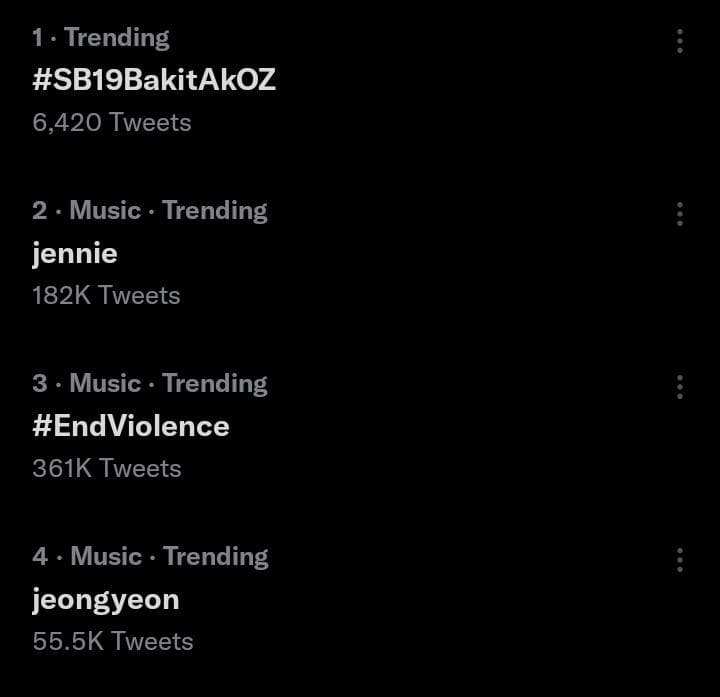720x697 pixels.
Task: Click the 55.5K Tweets count
Action: pyautogui.click(x=112, y=641)
